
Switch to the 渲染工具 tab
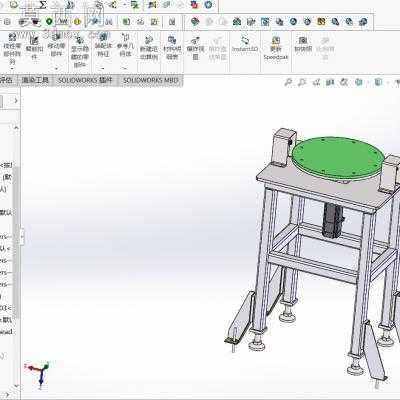pos(35,80)
